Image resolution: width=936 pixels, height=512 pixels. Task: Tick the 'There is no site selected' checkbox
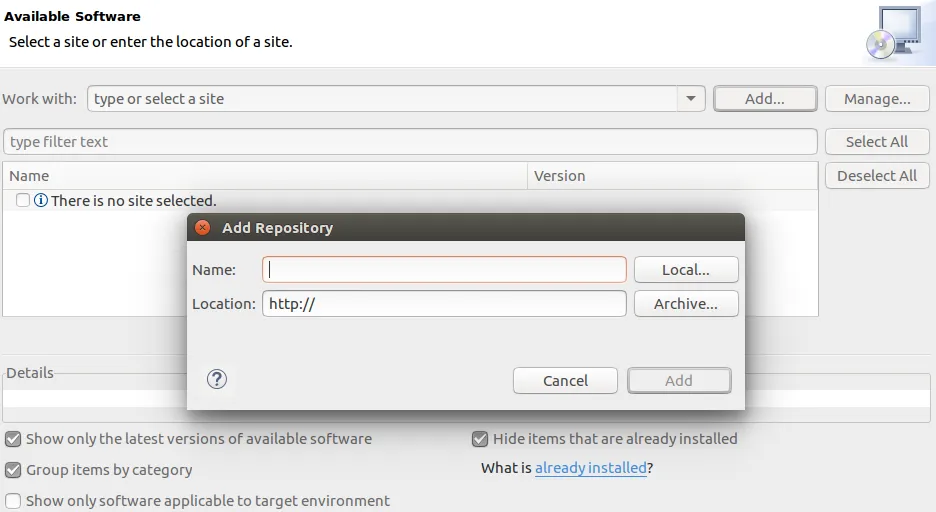tap(23, 201)
